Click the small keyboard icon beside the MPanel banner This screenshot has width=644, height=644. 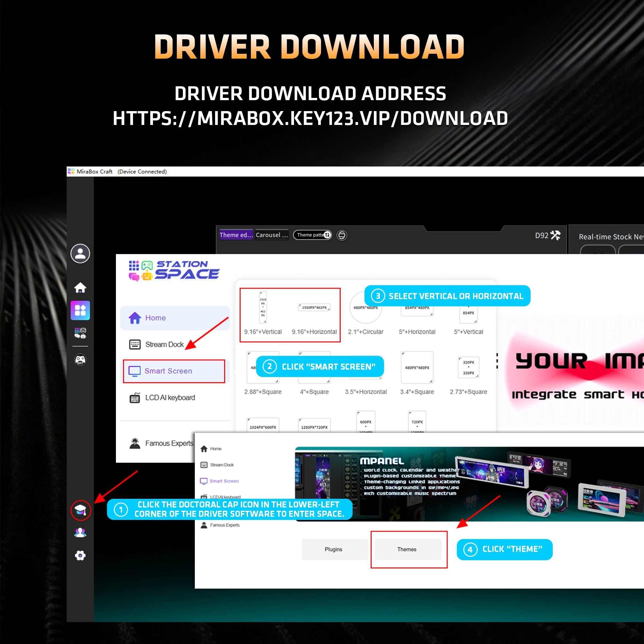[x=204, y=465]
